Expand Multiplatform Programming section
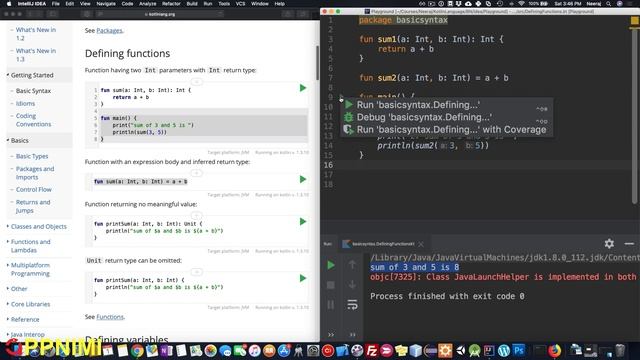 coord(8,265)
